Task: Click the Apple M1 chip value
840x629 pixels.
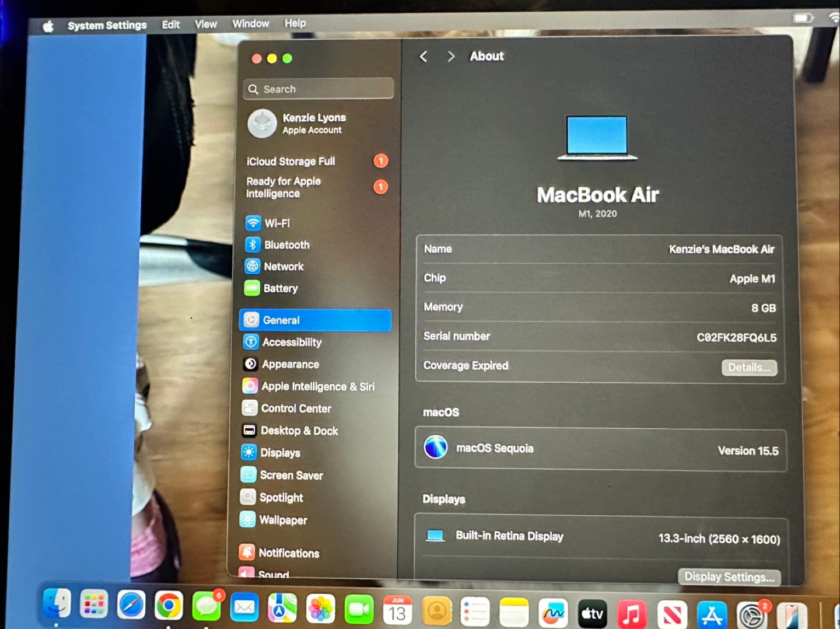Action: 752,278
